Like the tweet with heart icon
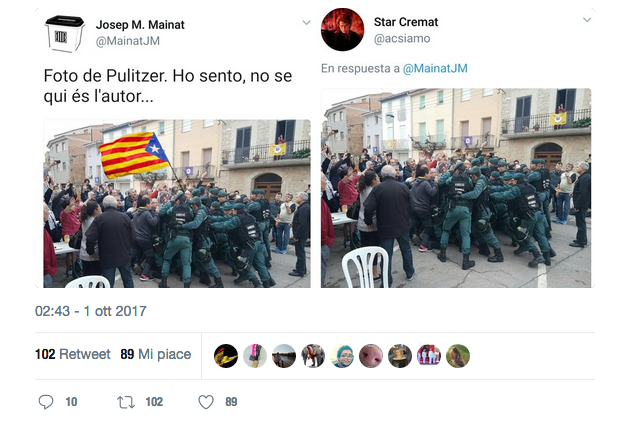 click(x=206, y=402)
